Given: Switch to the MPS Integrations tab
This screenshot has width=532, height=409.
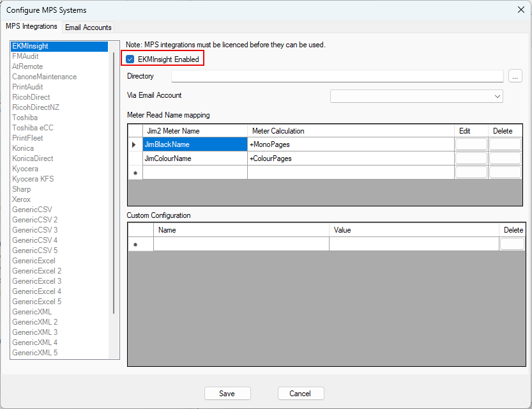Looking at the screenshot, I should click(x=31, y=26).
